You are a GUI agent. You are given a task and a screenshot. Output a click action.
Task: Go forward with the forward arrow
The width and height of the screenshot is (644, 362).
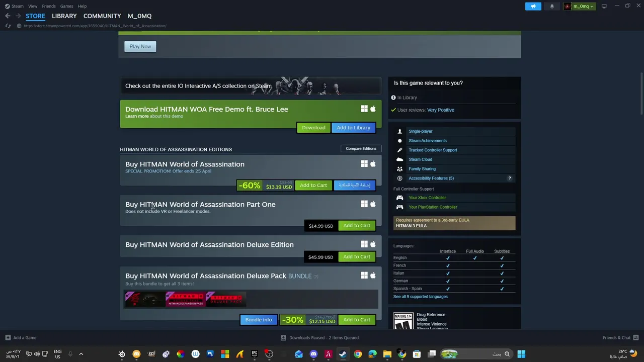pyautogui.click(x=18, y=16)
